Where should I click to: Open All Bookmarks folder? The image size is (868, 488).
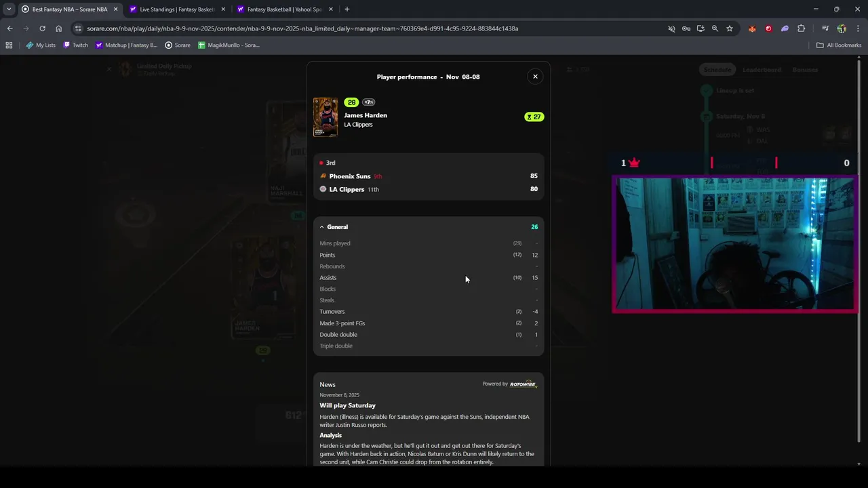(x=839, y=45)
